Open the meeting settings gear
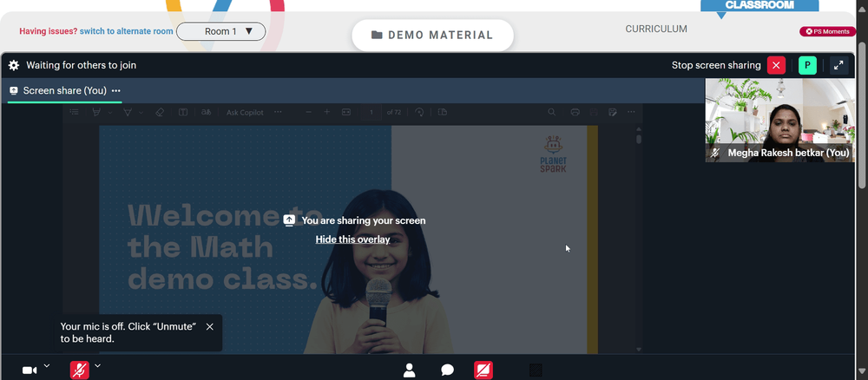The width and height of the screenshot is (868, 380). pyautogui.click(x=14, y=65)
